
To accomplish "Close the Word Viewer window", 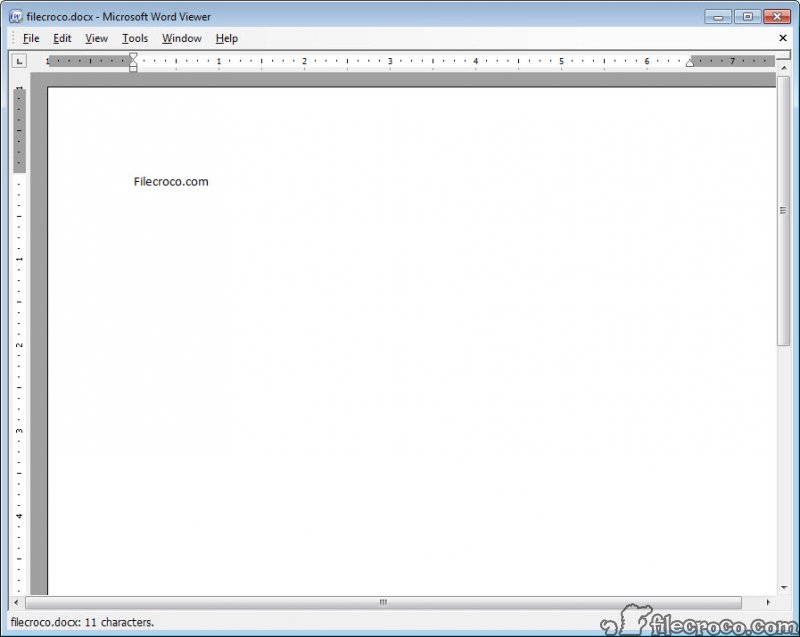I will [x=777, y=17].
